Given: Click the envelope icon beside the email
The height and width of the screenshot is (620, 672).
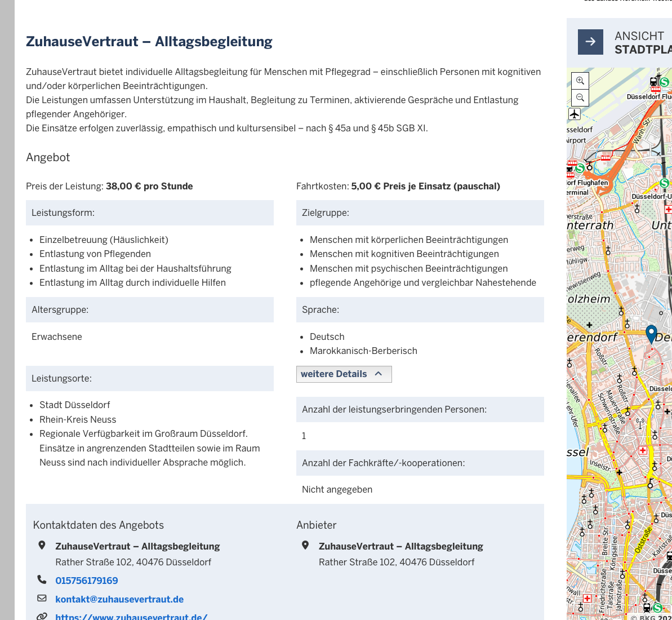Looking at the screenshot, I should (42, 598).
